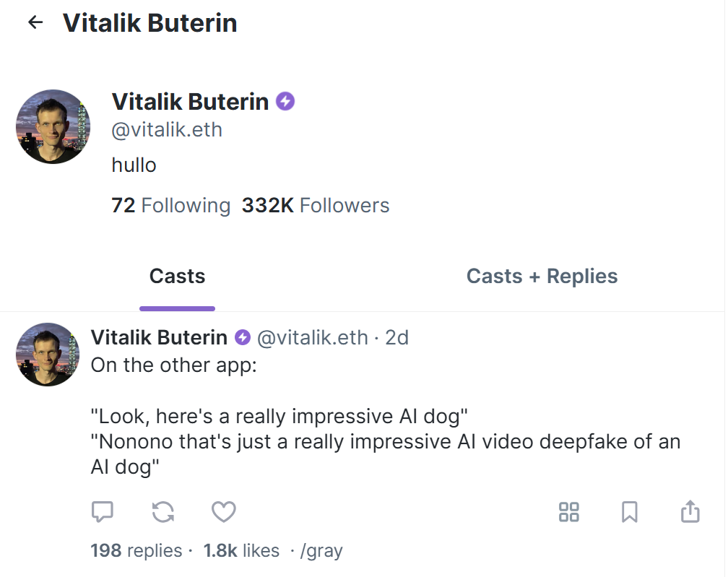Bookmark the AI dog cast

(630, 512)
